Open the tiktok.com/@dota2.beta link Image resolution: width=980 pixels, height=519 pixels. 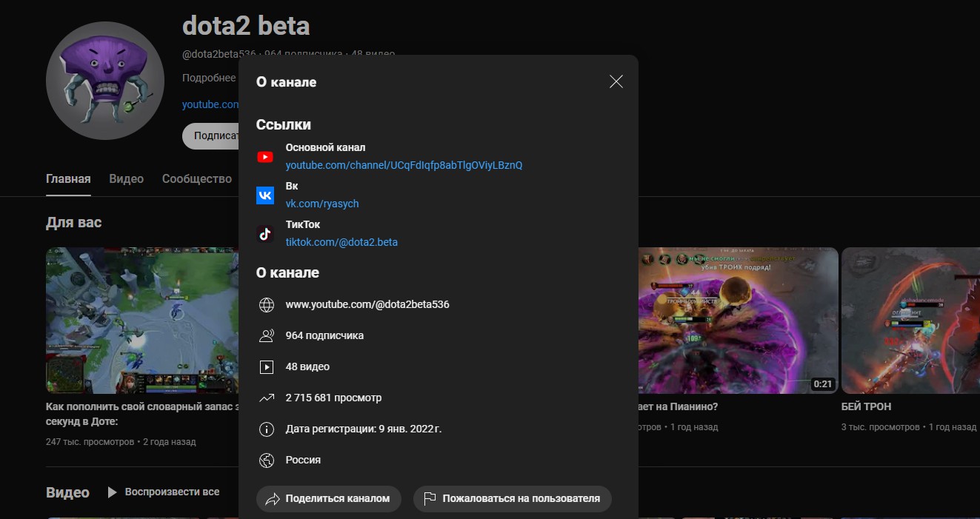(x=341, y=242)
